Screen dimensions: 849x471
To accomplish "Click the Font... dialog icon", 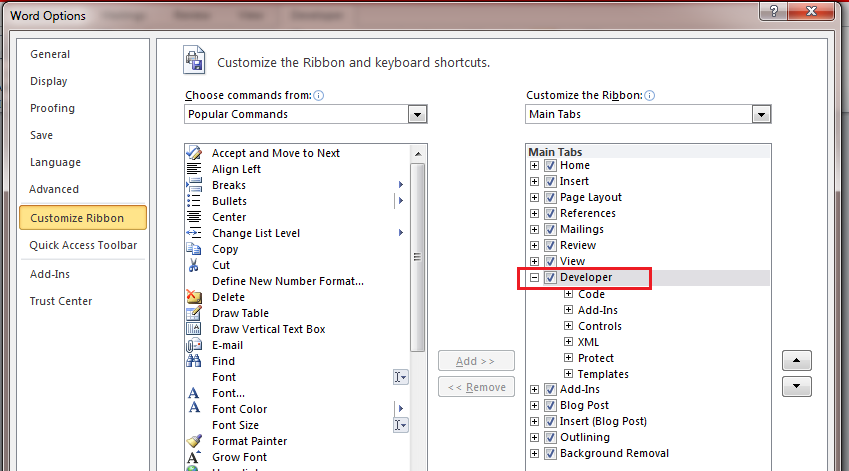I will (x=193, y=392).
